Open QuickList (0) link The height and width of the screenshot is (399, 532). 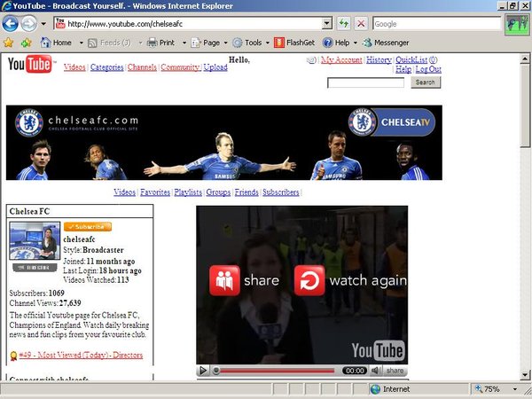click(x=417, y=60)
